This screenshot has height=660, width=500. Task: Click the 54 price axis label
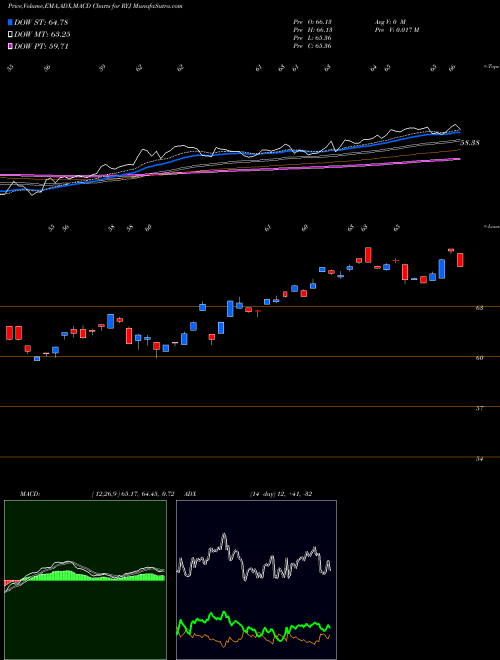click(x=479, y=459)
